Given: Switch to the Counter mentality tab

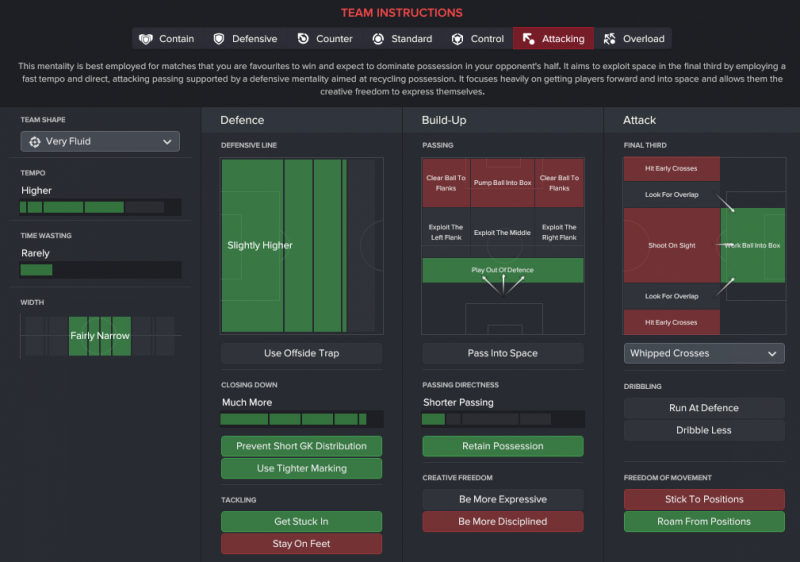Looking at the screenshot, I should tap(324, 39).
